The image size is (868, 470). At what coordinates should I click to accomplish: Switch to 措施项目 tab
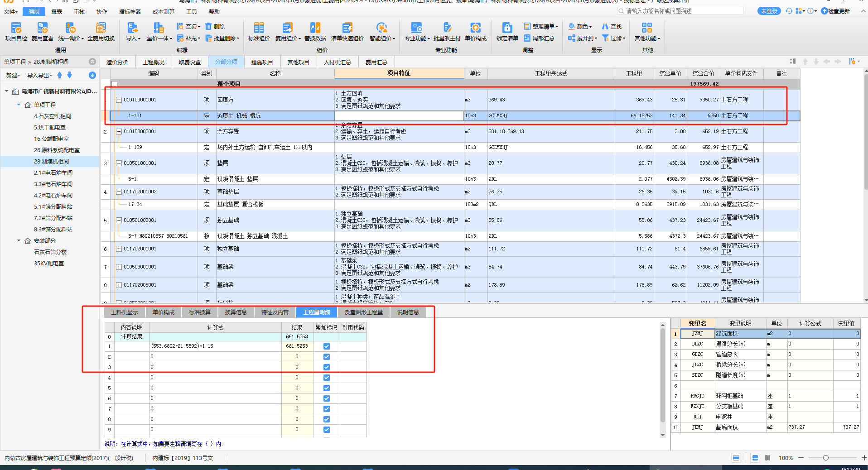tap(262, 62)
